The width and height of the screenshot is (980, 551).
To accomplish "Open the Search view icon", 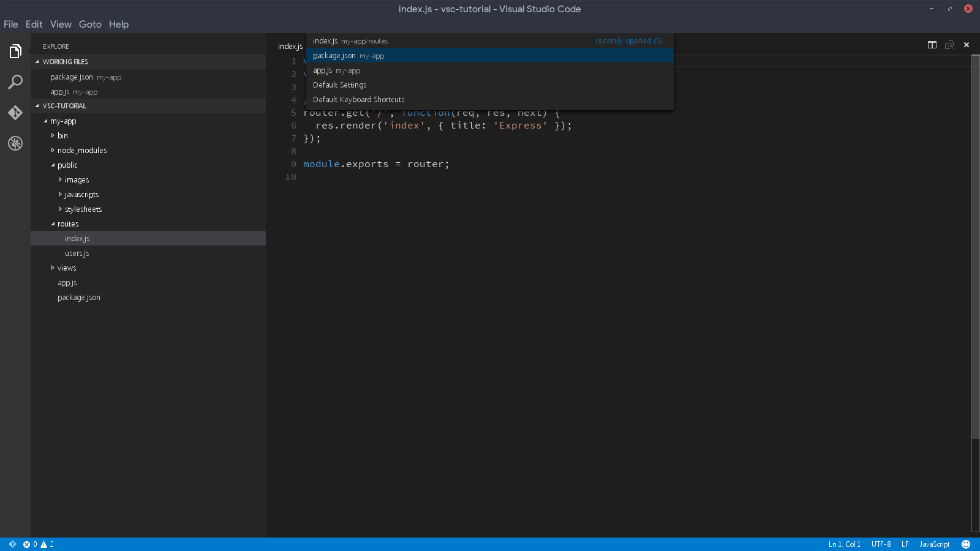I will point(15,82).
